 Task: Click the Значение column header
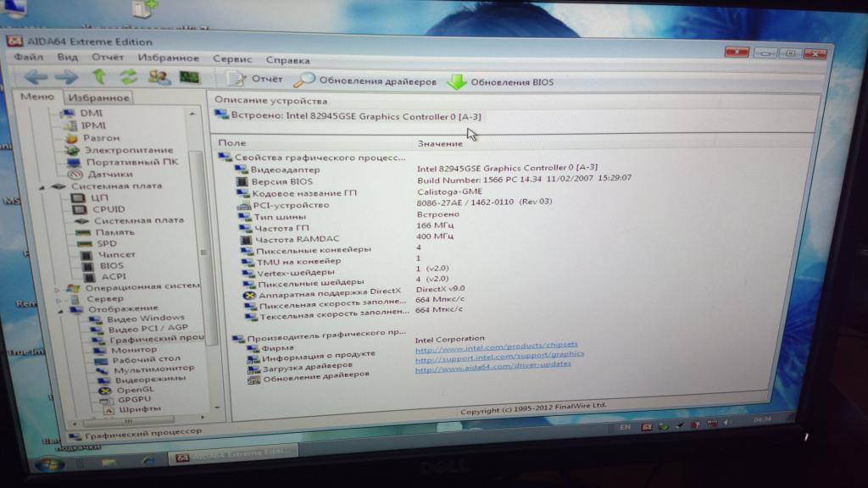[x=440, y=144]
